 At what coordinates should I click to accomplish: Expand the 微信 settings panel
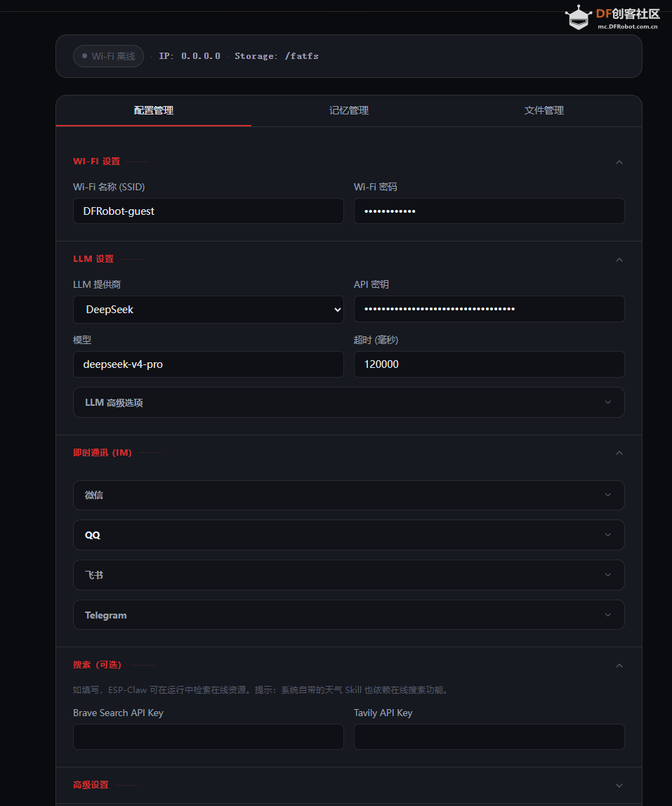point(348,495)
